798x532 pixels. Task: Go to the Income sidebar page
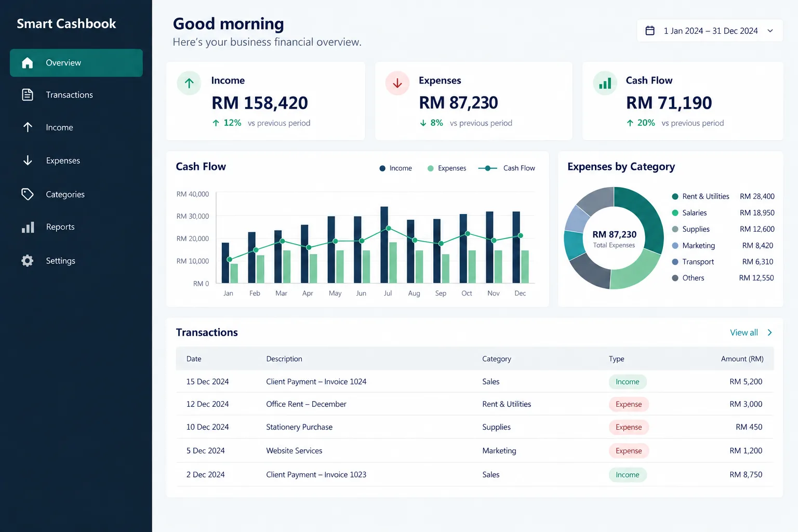pos(76,127)
